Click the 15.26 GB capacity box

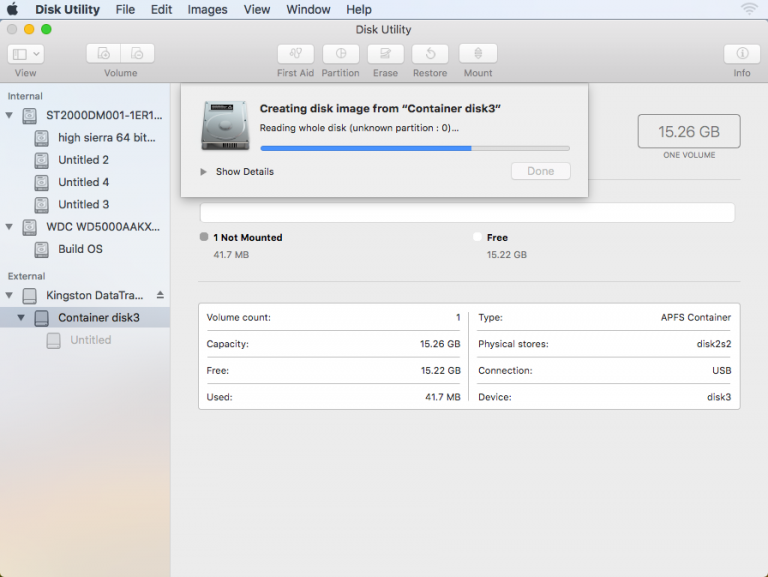pyautogui.click(x=689, y=131)
